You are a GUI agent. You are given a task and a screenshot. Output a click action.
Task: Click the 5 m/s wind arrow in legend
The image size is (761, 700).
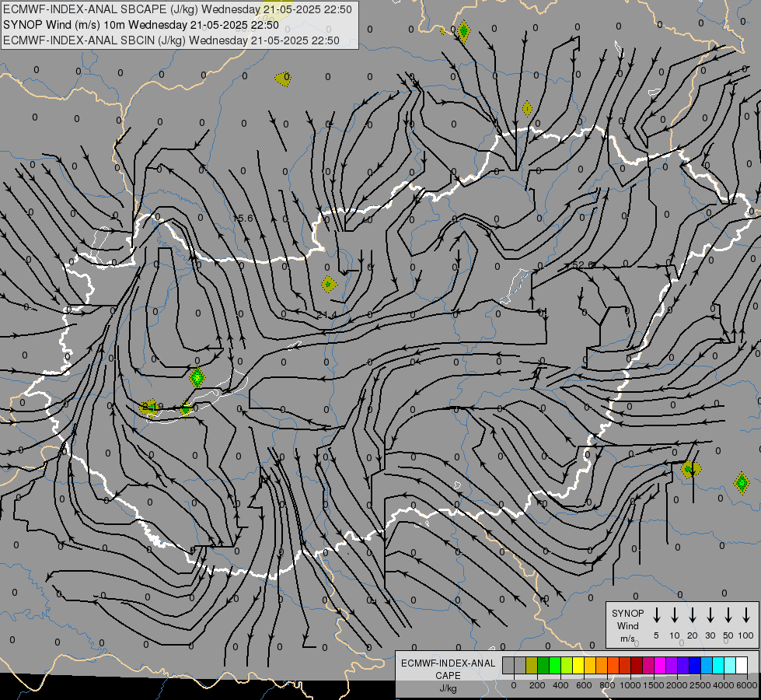coord(656,615)
